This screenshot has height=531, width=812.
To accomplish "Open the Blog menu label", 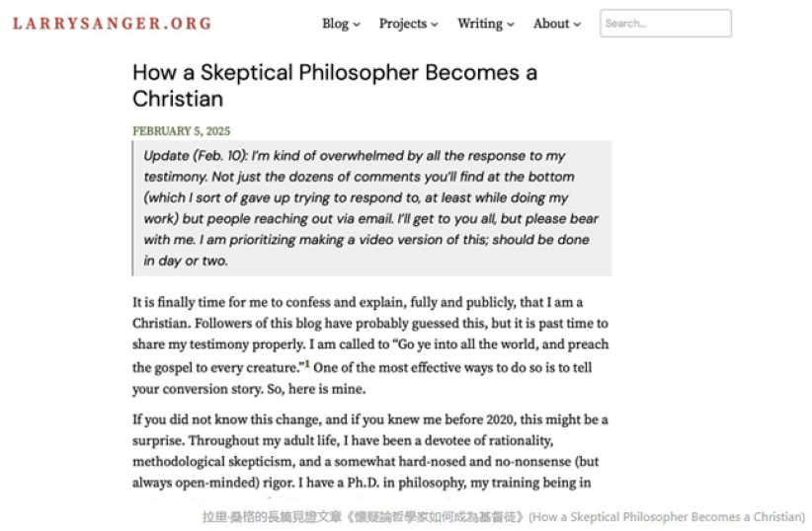I will click(x=335, y=24).
